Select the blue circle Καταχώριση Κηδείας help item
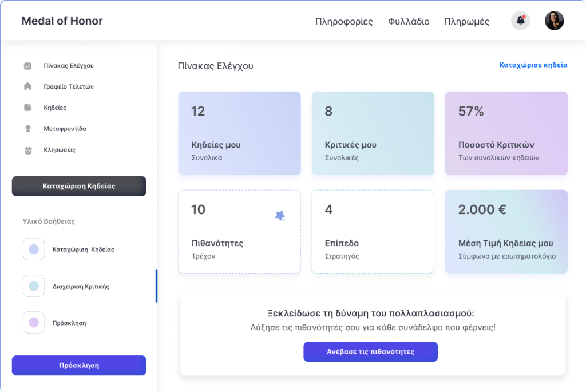586x392 pixels. pos(34,250)
